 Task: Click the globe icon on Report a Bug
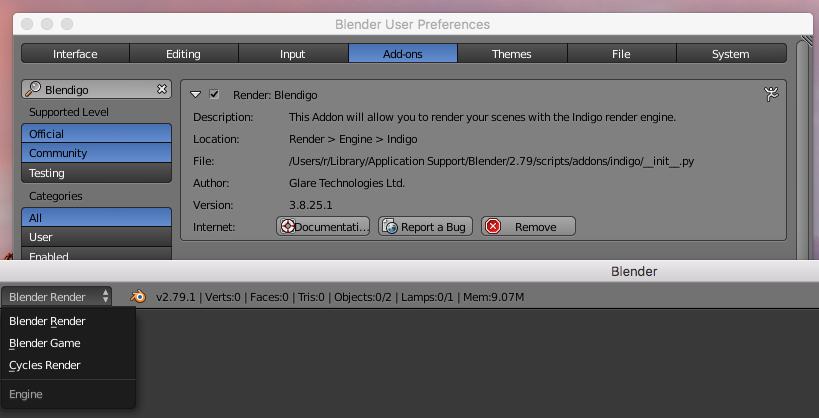[390, 227]
